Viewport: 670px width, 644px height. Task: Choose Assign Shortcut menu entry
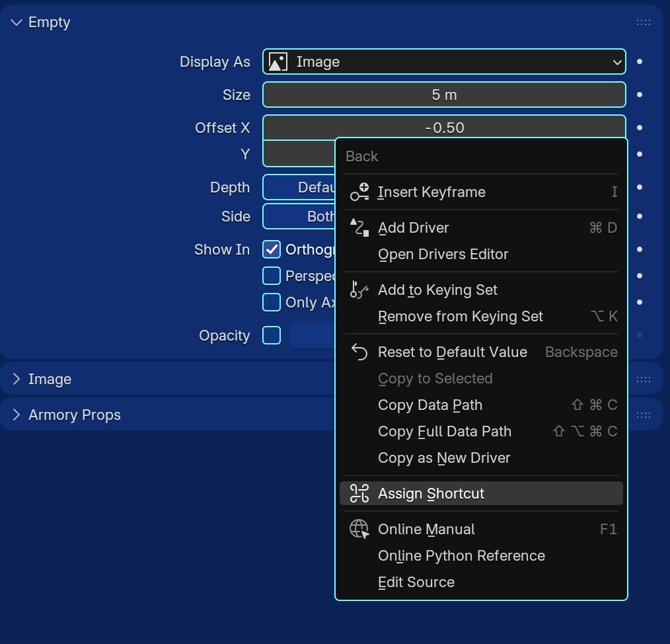481,493
